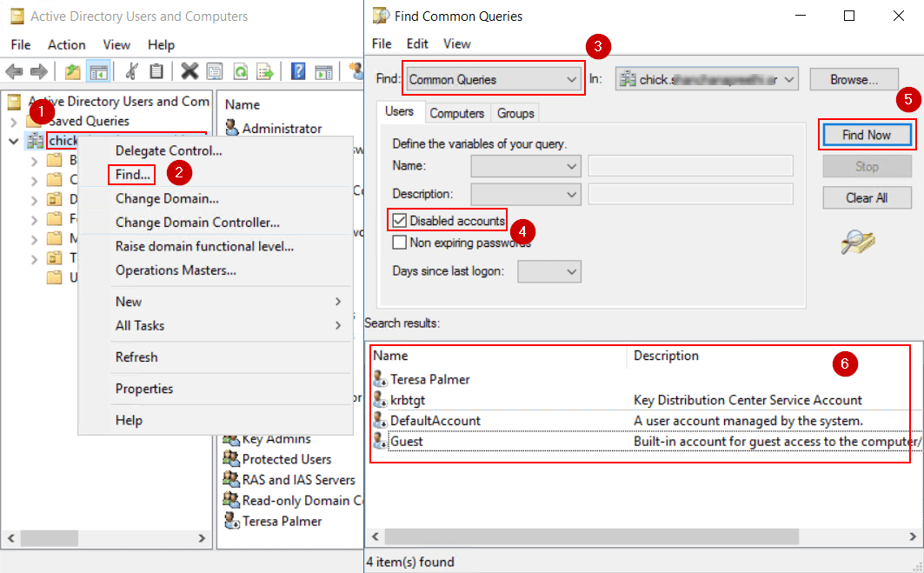Viewport: 924px width, 573px height.
Task: Select the krbtgt account in search results
Action: [404, 400]
